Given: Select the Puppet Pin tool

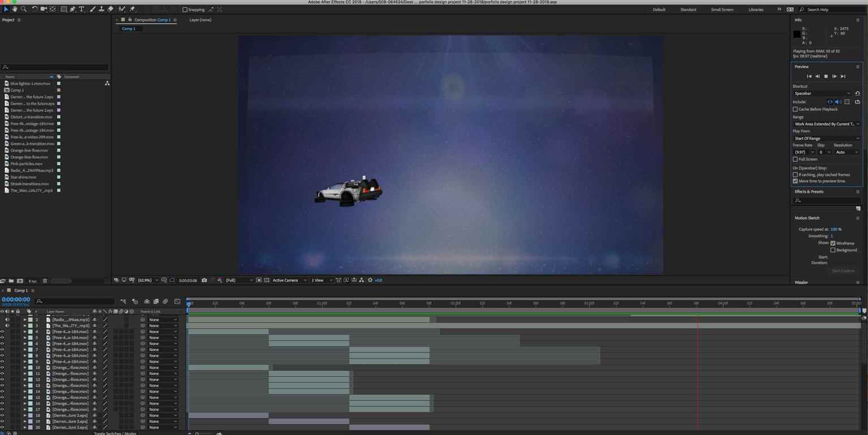Looking at the screenshot, I should [132, 9].
